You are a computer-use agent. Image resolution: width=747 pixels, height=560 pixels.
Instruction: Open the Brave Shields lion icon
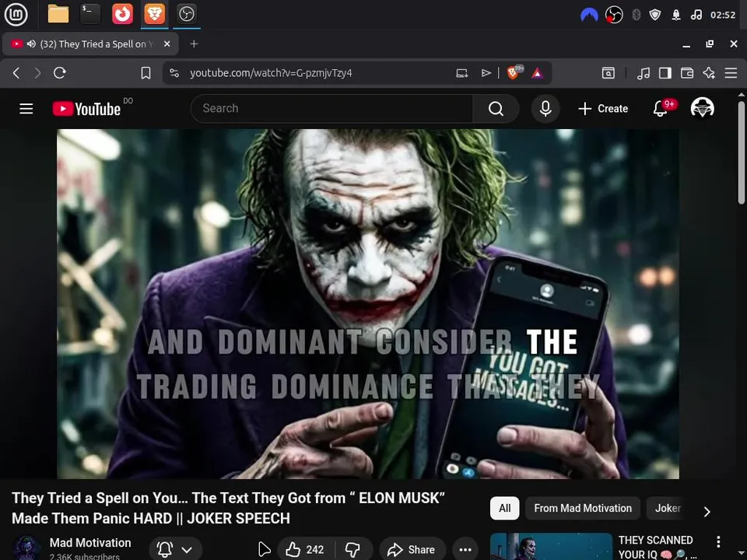(x=514, y=72)
